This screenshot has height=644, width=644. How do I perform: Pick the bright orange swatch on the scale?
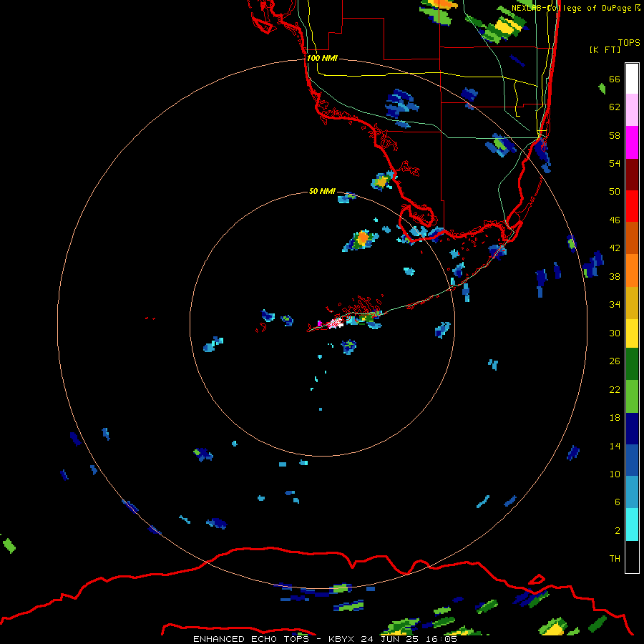632,270
